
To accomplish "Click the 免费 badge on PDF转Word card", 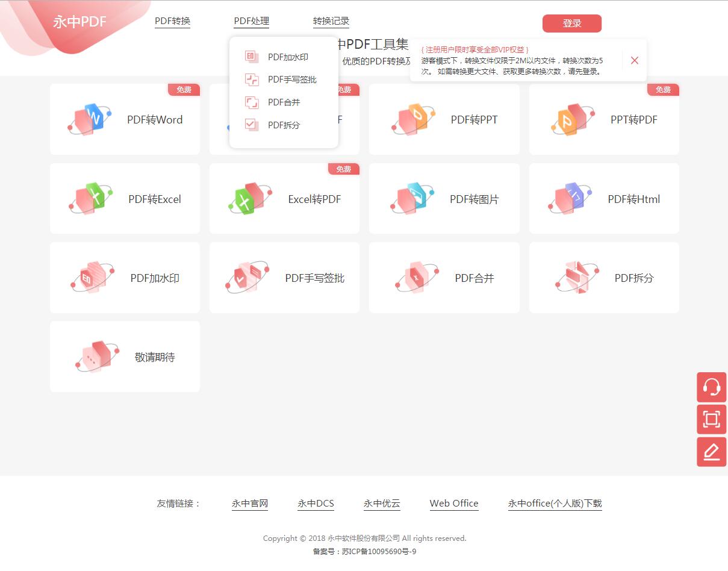I will coord(184,90).
